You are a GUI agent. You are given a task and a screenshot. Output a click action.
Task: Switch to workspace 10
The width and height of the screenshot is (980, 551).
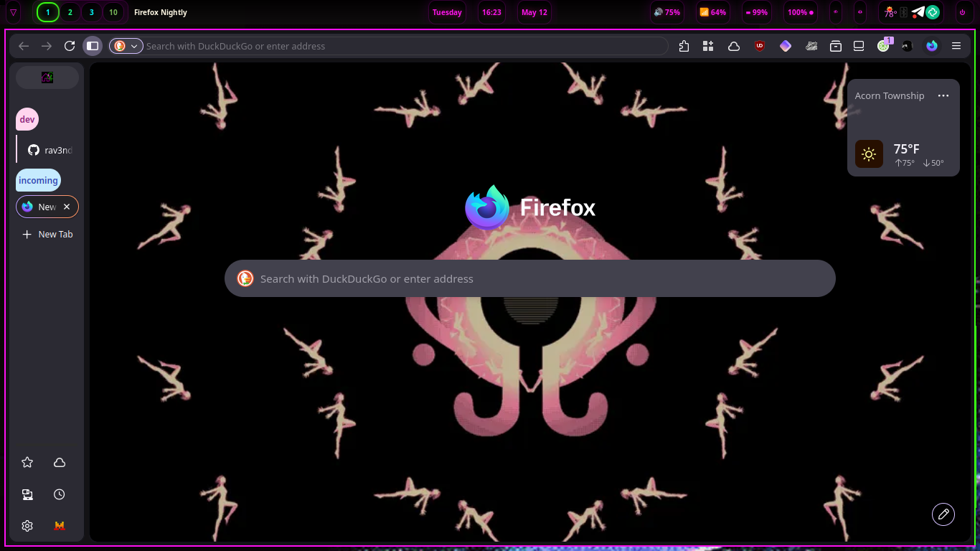(113, 12)
